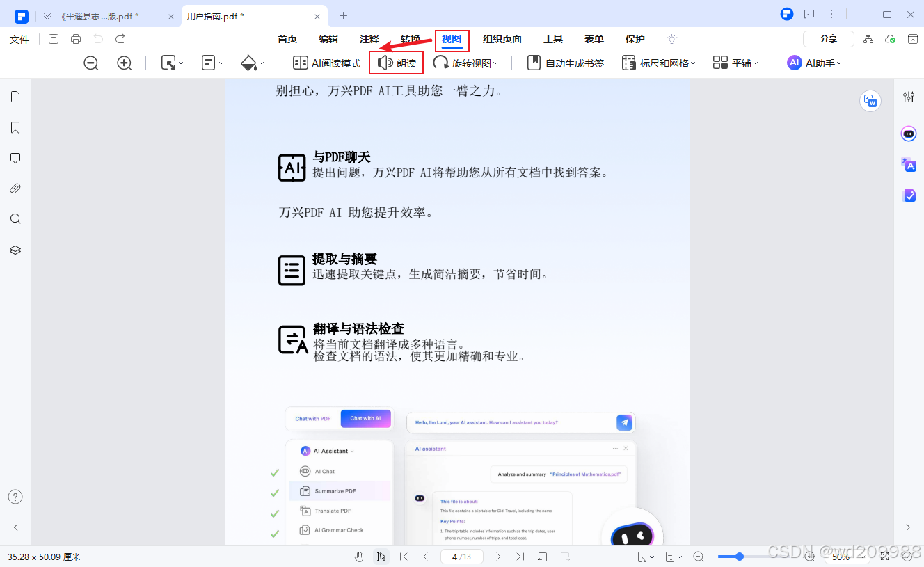Start the 朗读 read-aloud feature

pos(397,63)
